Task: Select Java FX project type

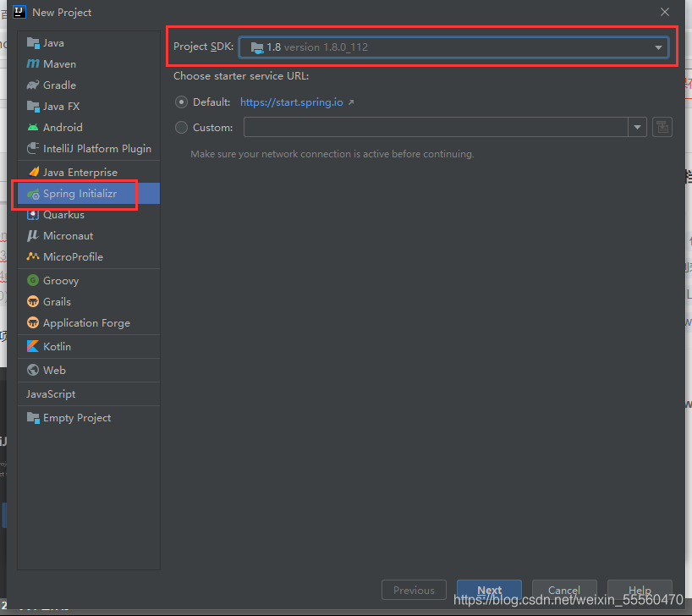Action: (x=89, y=107)
